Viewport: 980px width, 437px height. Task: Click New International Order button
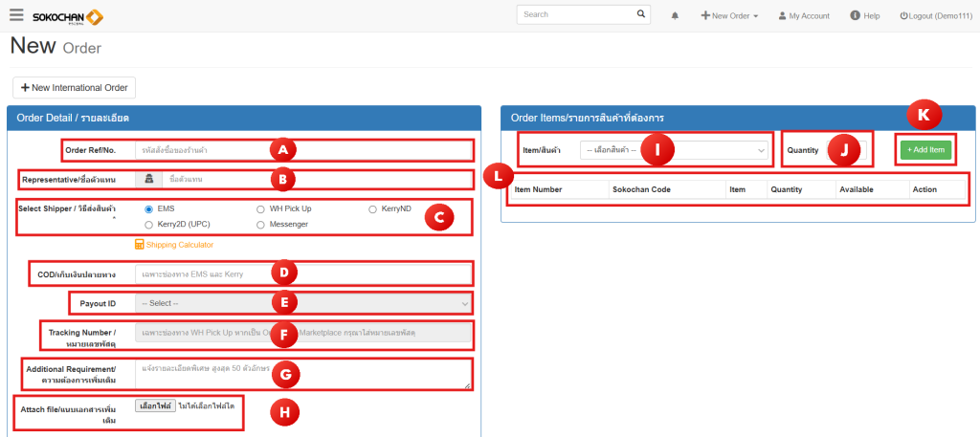tap(74, 87)
